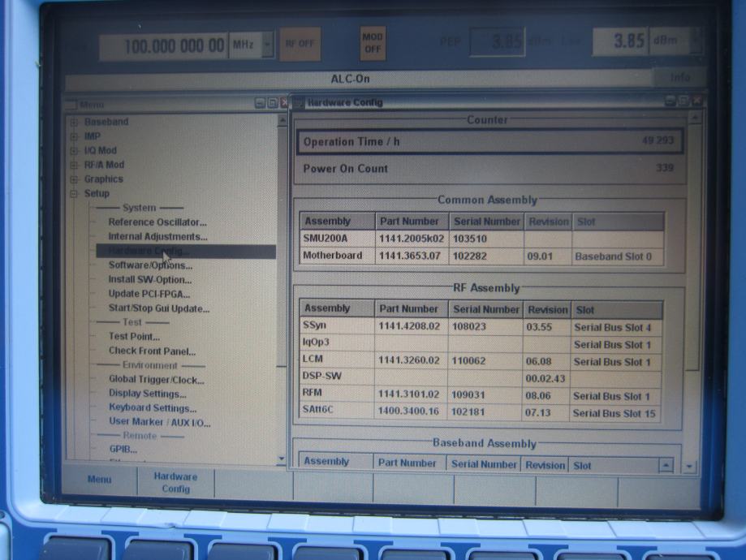Click the SAtt6C assembly cell
746x560 pixels.
tap(338, 410)
